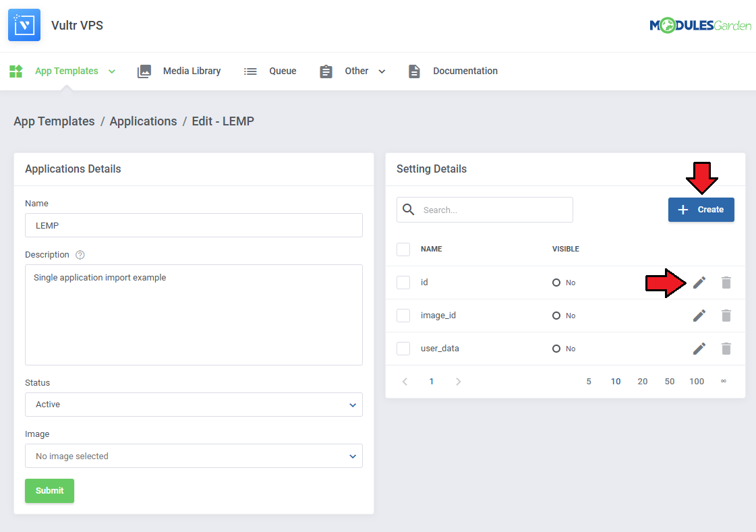
Task: Click the Description text area
Action: 194,315
